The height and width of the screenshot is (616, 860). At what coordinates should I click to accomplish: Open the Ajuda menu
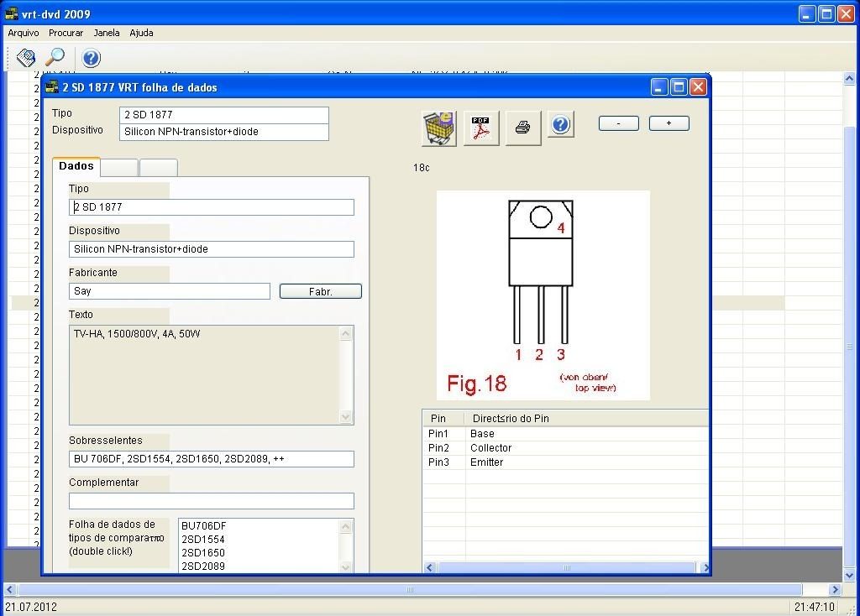point(140,33)
